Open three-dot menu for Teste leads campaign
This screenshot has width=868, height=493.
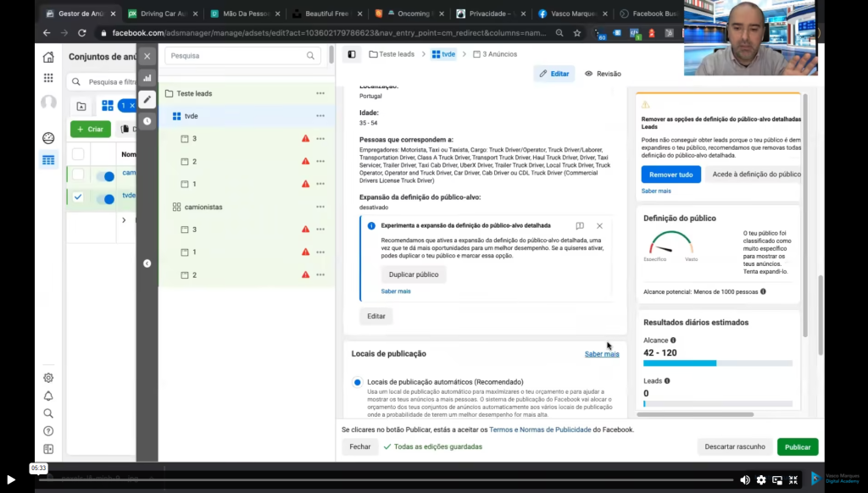(x=320, y=94)
